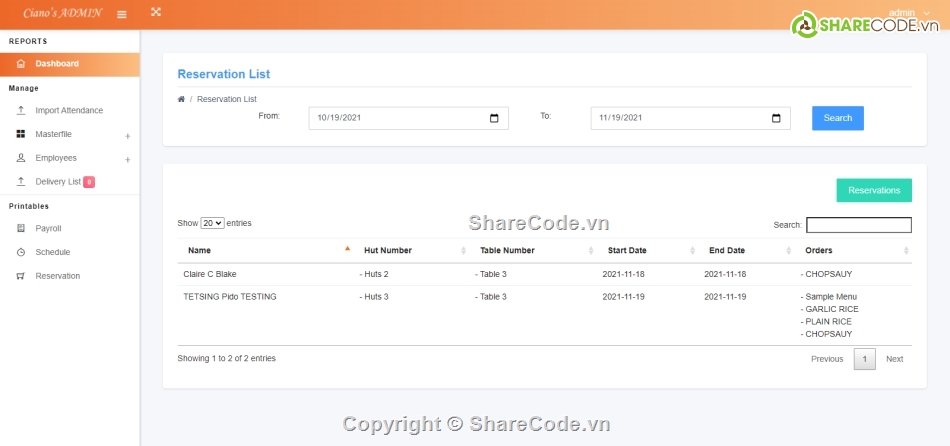Screen dimensions: 950x446
Task: Focus the To date input field
Action: (691, 118)
